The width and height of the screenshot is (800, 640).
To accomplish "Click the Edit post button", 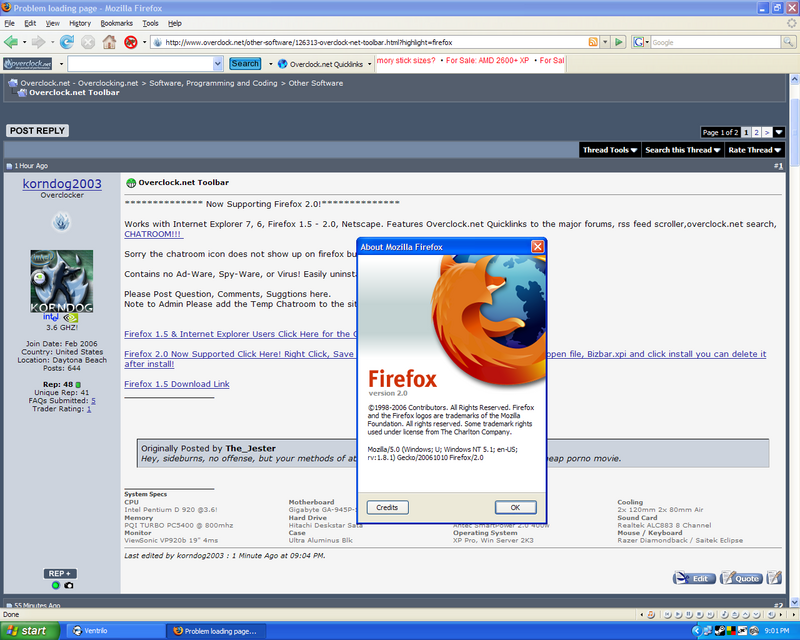I will coord(694,578).
